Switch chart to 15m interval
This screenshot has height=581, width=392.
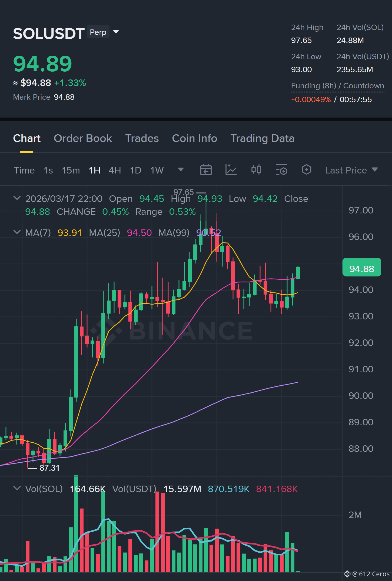pyautogui.click(x=71, y=170)
